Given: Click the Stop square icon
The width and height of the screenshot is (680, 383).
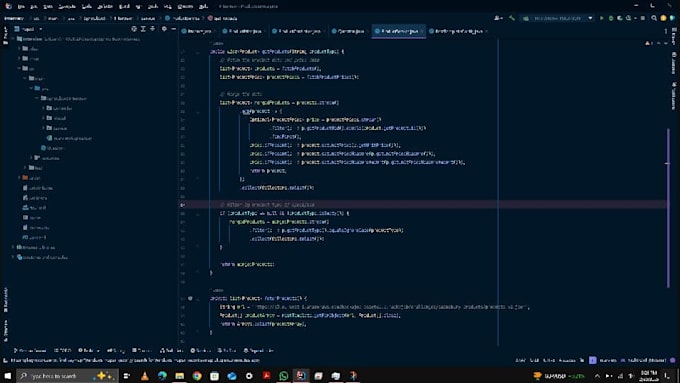Looking at the screenshot, I should (643, 18).
